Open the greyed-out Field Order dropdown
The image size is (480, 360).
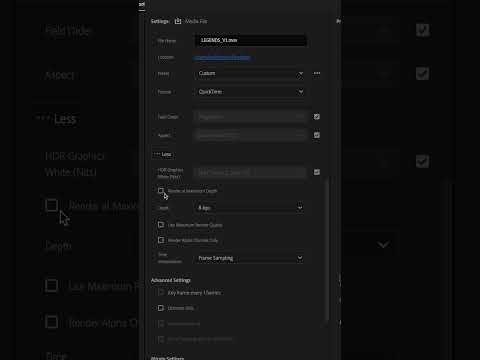tap(250, 117)
